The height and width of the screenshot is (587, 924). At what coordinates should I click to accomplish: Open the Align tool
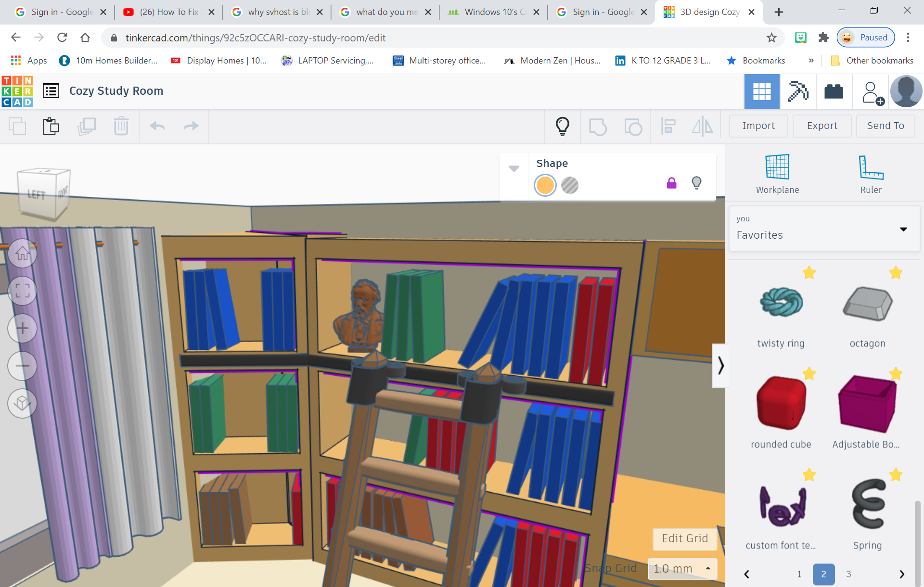(x=668, y=126)
